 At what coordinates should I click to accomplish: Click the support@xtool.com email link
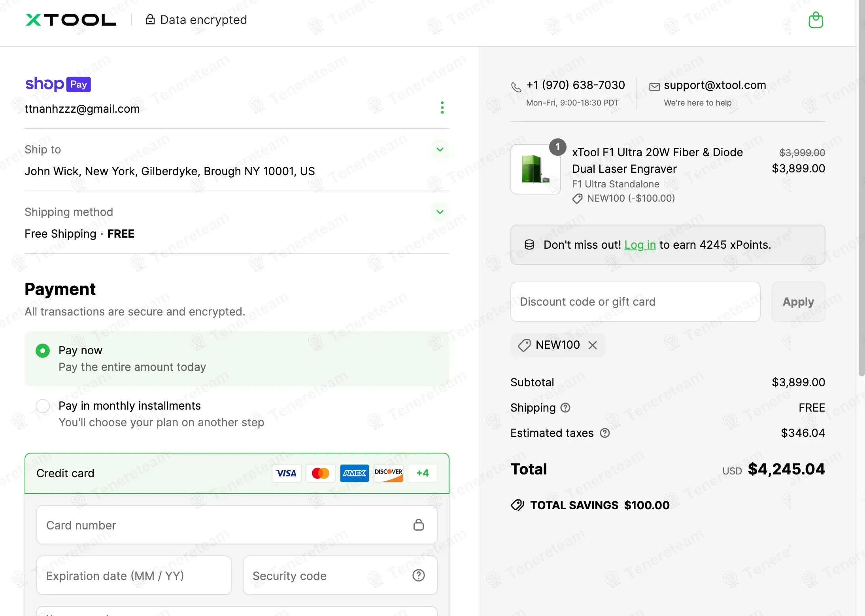pyautogui.click(x=715, y=85)
